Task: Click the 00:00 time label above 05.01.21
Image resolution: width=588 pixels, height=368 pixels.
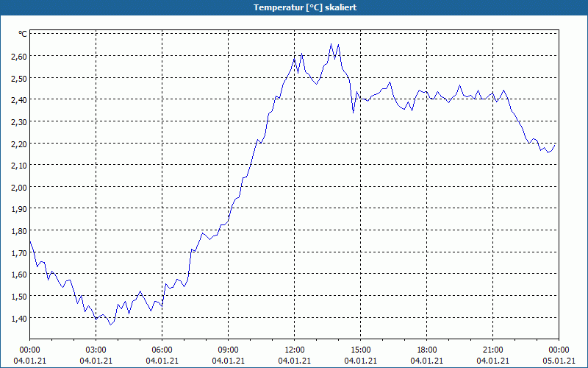Action: point(559,350)
